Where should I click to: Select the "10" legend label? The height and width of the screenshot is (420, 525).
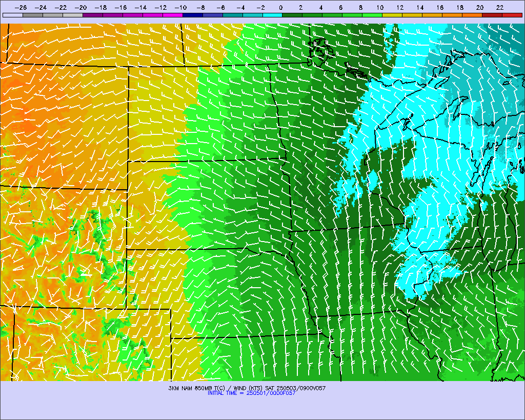click(x=380, y=8)
